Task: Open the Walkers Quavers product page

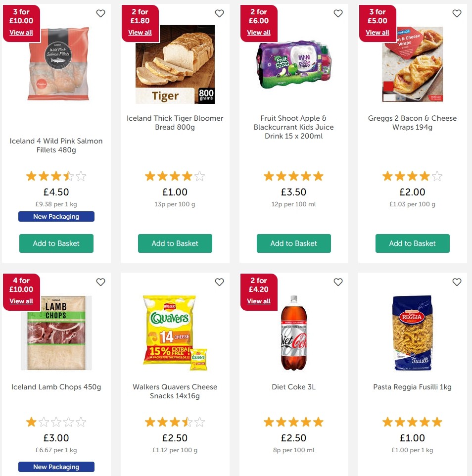Action: (x=175, y=391)
